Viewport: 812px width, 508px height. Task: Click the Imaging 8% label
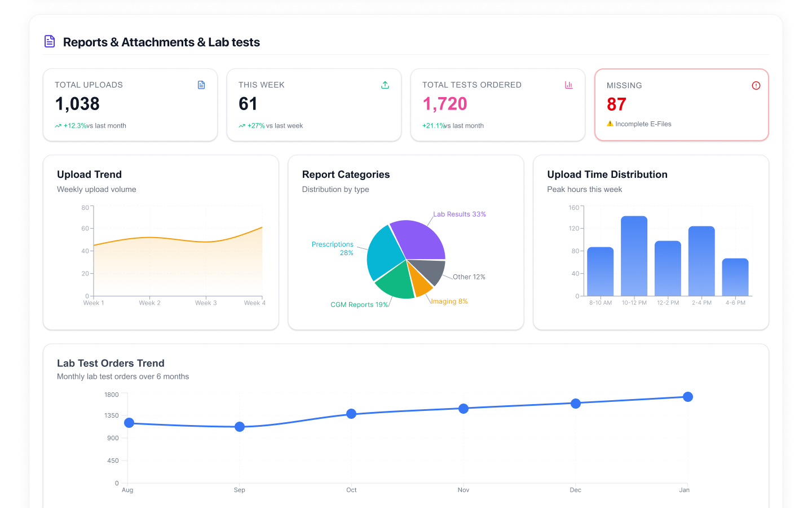449,301
